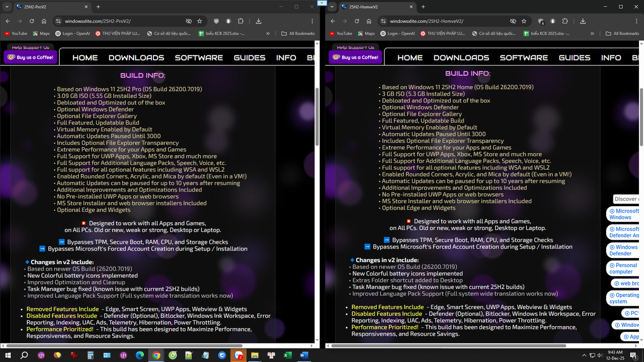
Task: Click the forward arrow in the left window
Action: click(x=20, y=21)
